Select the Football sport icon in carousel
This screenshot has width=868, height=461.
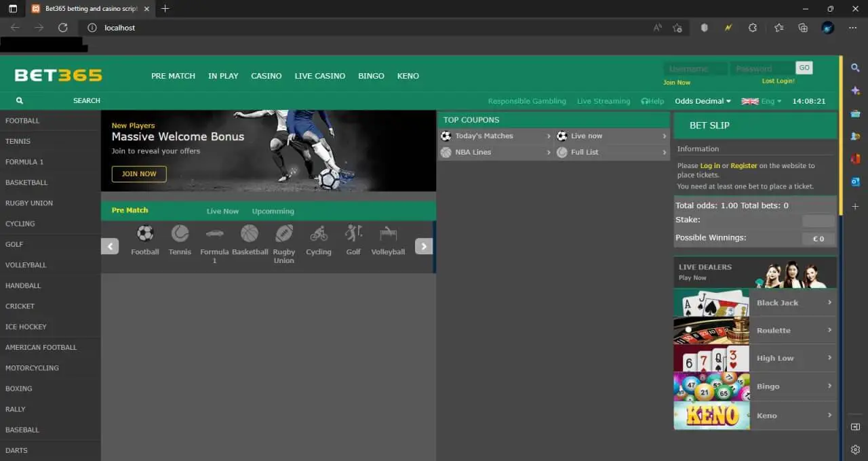(x=145, y=234)
